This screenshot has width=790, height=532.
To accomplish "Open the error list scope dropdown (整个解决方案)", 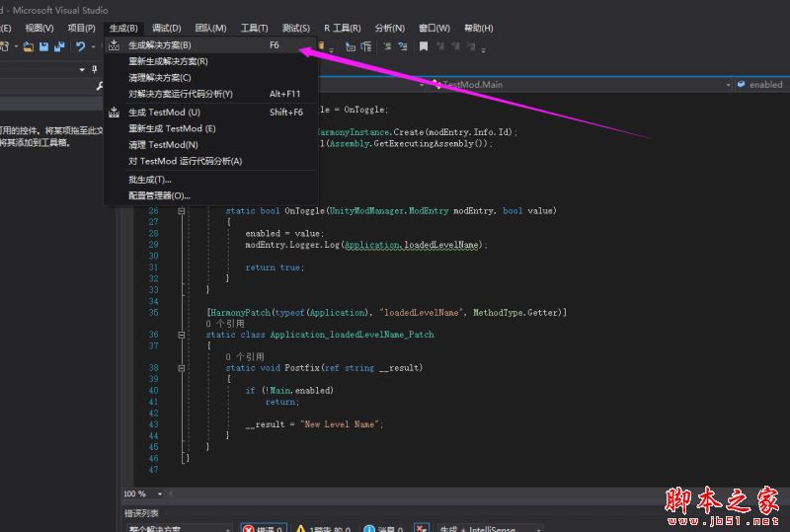I will [x=180, y=528].
